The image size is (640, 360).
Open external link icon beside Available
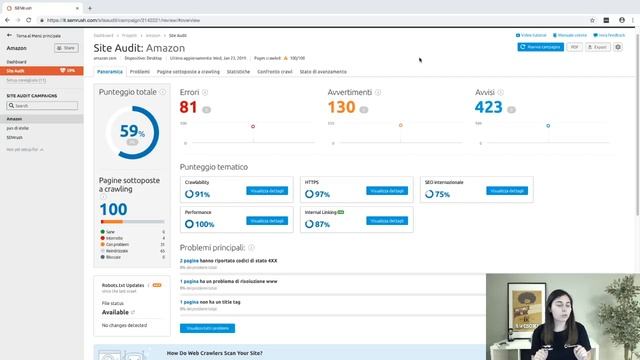click(133, 312)
